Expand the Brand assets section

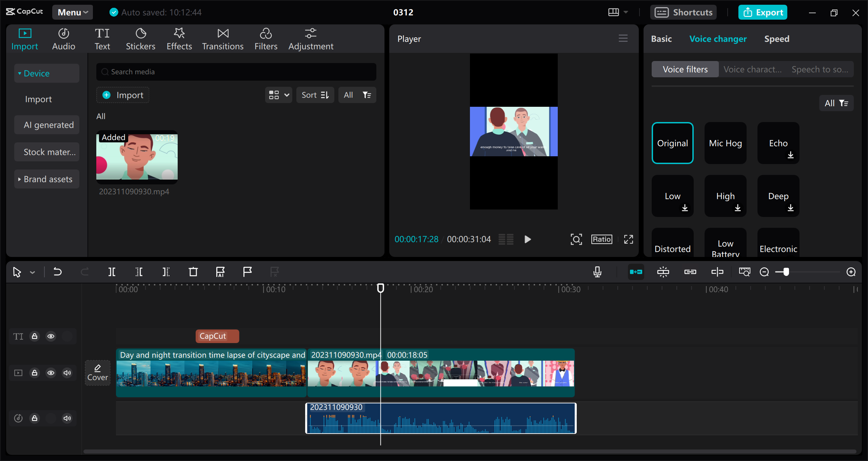pyautogui.click(x=46, y=179)
